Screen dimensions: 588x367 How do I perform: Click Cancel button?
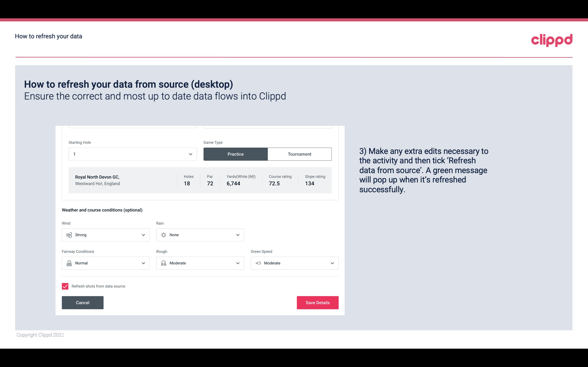83,302
